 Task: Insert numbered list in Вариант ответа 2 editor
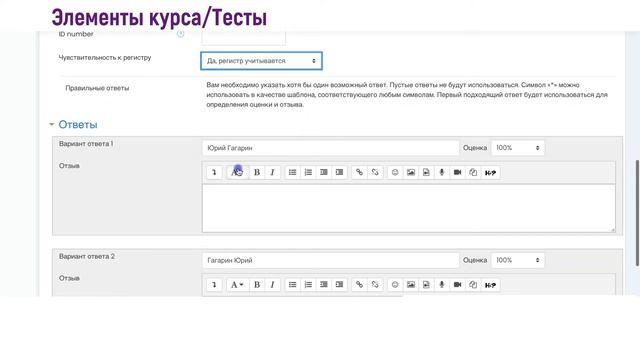pos(308,284)
